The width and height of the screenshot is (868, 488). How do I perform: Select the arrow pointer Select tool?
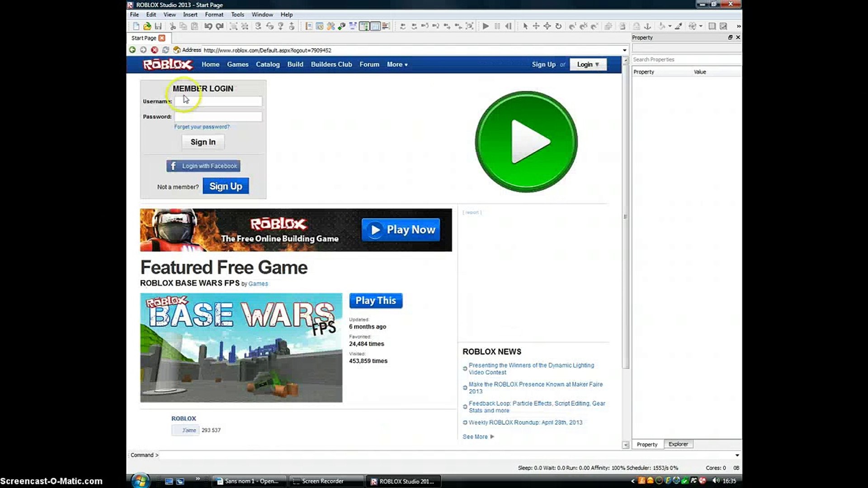(x=525, y=26)
